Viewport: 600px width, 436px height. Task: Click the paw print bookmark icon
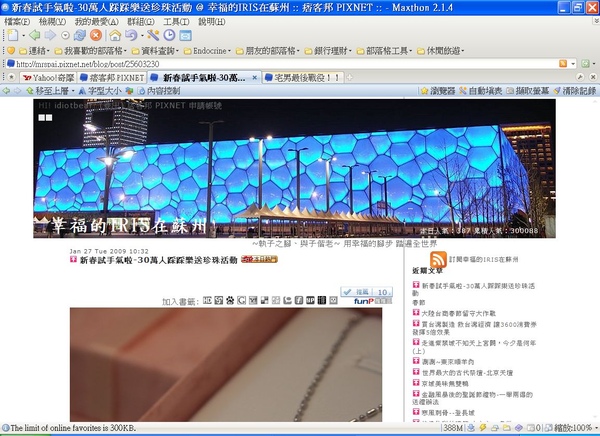230,300
